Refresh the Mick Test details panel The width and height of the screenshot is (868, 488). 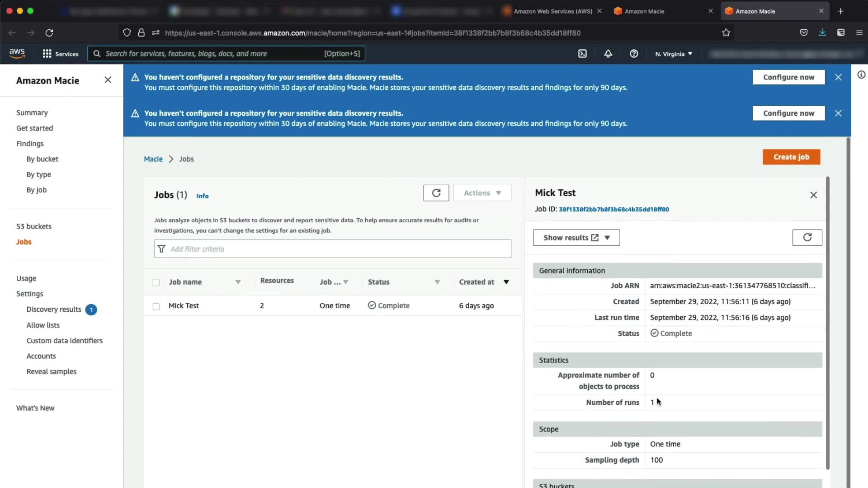coord(807,238)
